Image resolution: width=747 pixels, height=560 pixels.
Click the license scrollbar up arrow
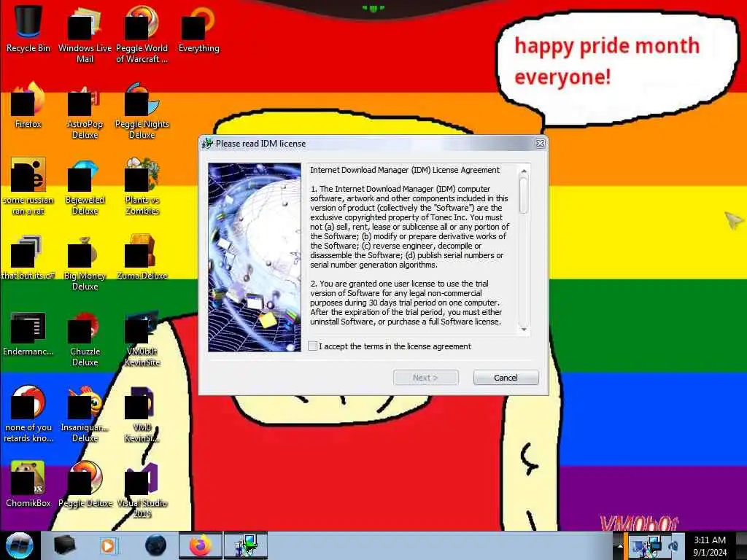pyautogui.click(x=524, y=171)
